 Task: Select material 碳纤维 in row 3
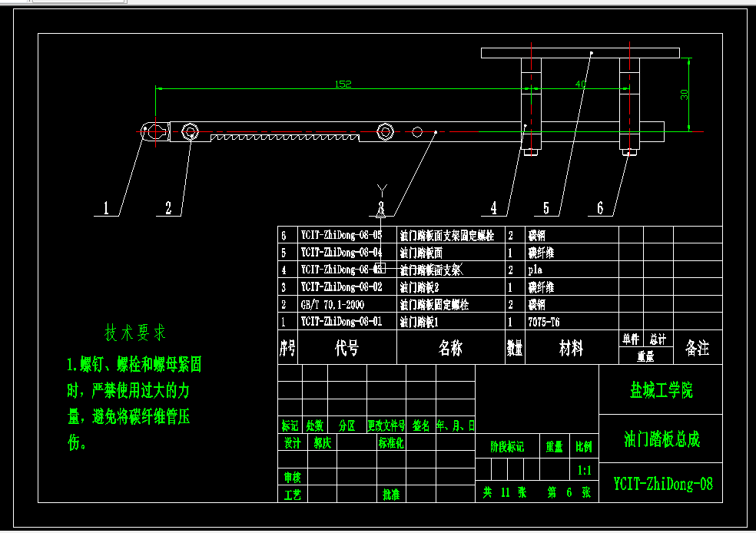coord(541,287)
